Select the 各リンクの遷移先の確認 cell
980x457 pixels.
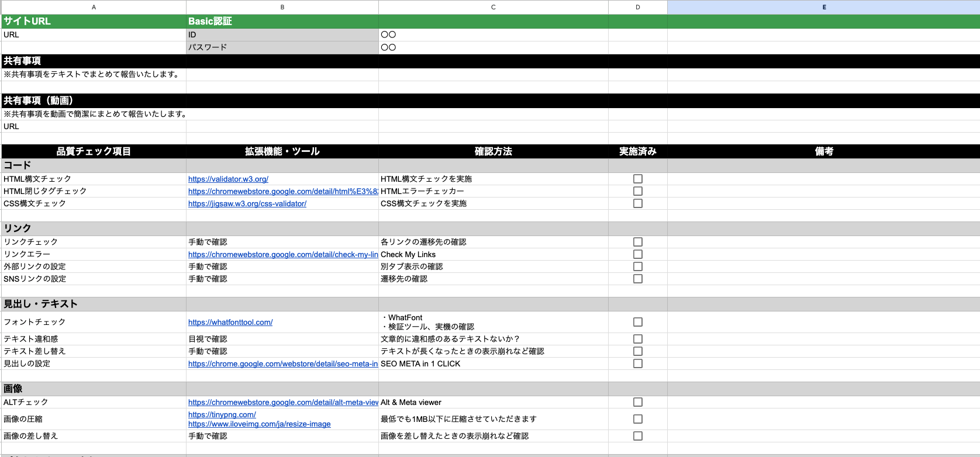pos(494,242)
